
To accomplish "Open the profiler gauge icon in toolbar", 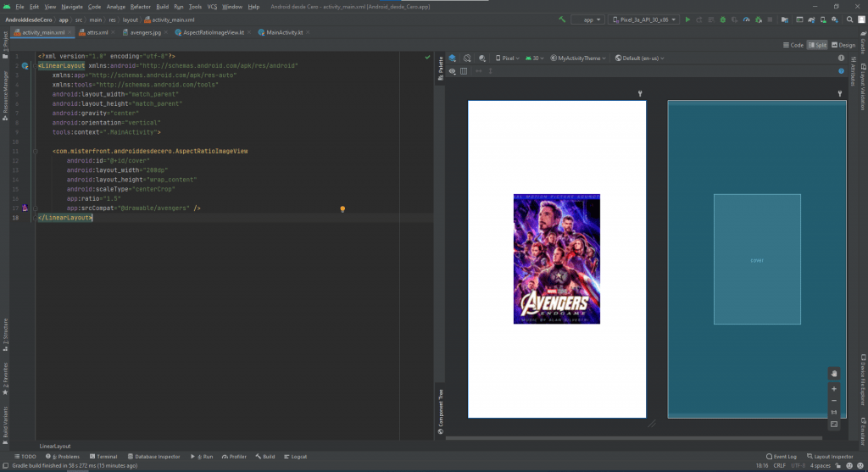I will pyautogui.click(x=746, y=20).
